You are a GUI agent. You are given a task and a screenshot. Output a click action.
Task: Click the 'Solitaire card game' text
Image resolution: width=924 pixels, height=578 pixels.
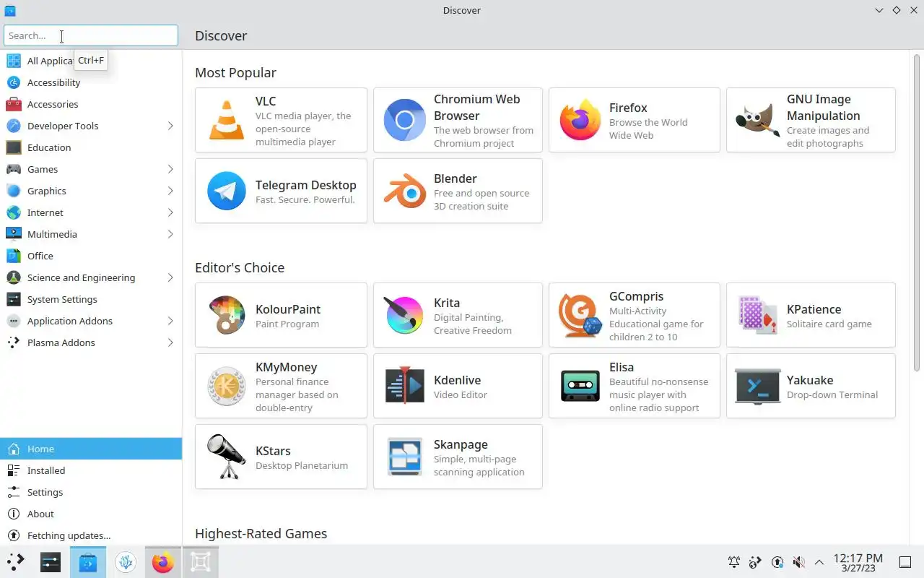[x=829, y=324]
